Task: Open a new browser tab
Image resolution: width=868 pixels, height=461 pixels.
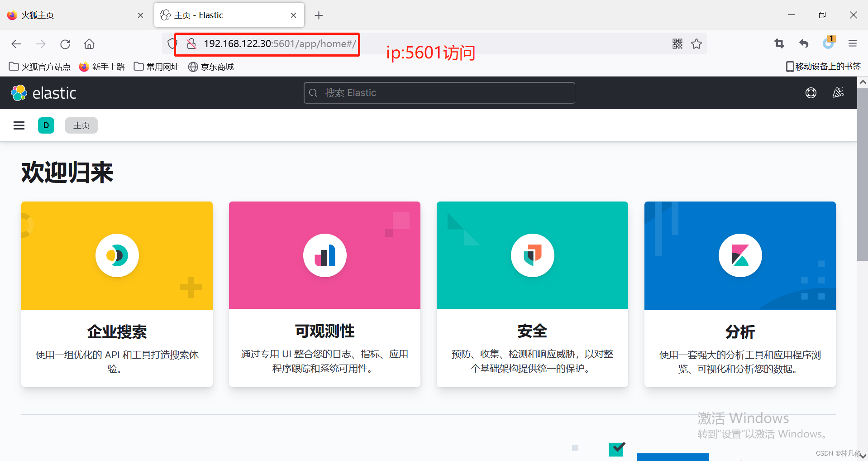Action: coord(319,15)
